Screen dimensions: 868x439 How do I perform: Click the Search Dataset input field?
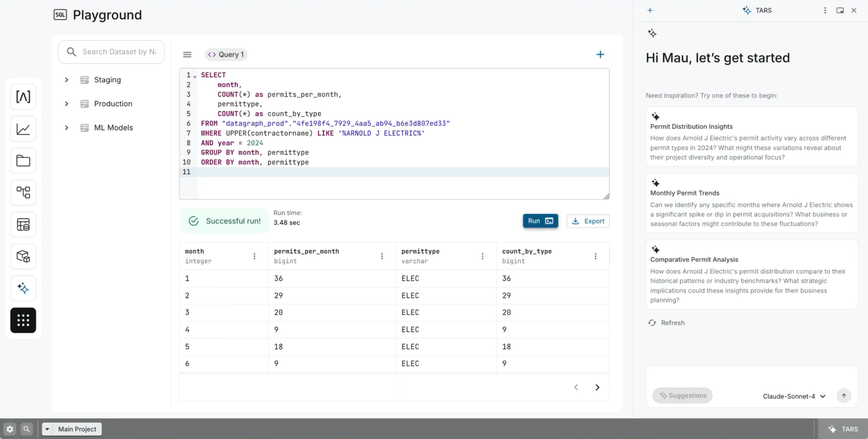click(x=119, y=52)
